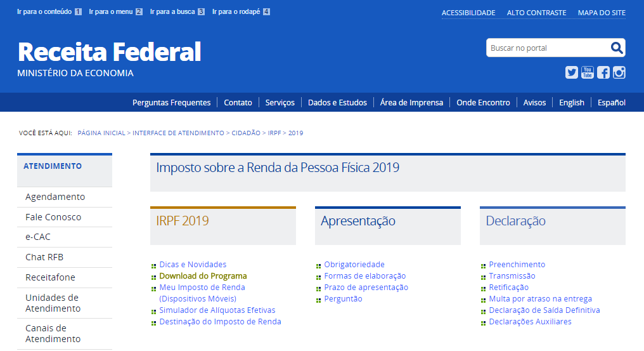Open Unidades de Atendimento in sidebar
The image size is (644, 351).
click(65, 303)
